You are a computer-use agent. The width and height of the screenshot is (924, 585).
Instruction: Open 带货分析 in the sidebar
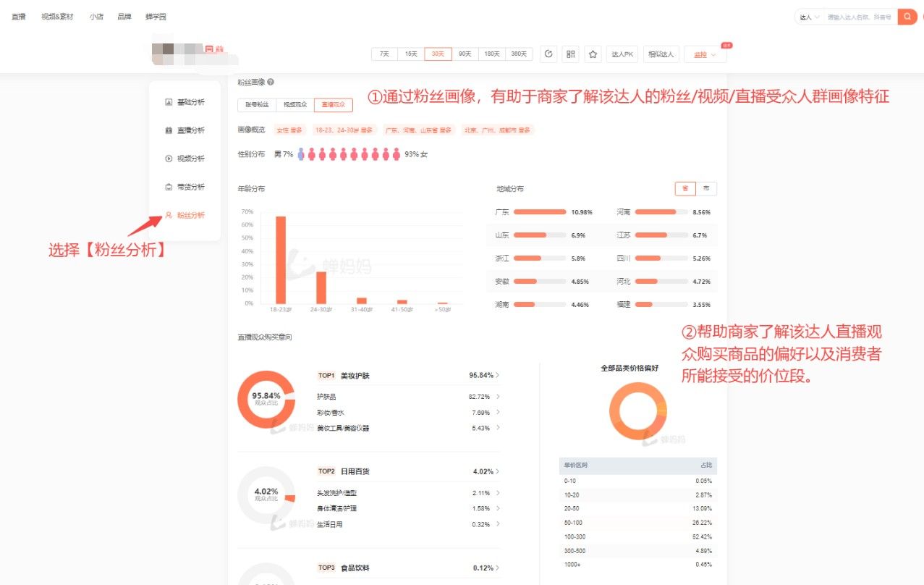pos(185,187)
